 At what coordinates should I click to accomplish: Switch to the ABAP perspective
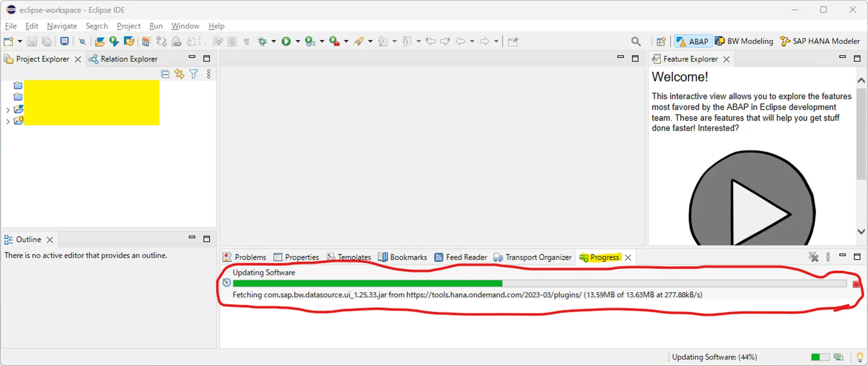click(693, 41)
